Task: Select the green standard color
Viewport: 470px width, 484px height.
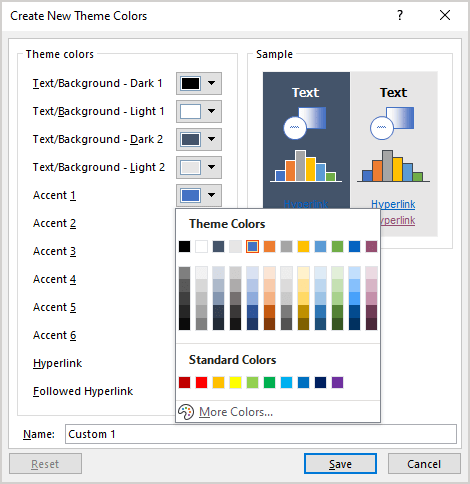Action: point(269,383)
